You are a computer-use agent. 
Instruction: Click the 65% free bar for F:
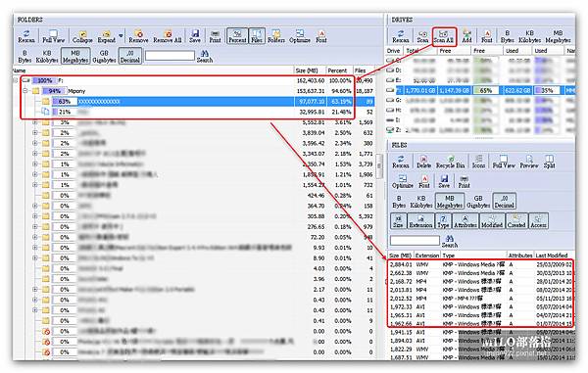(486, 90)
